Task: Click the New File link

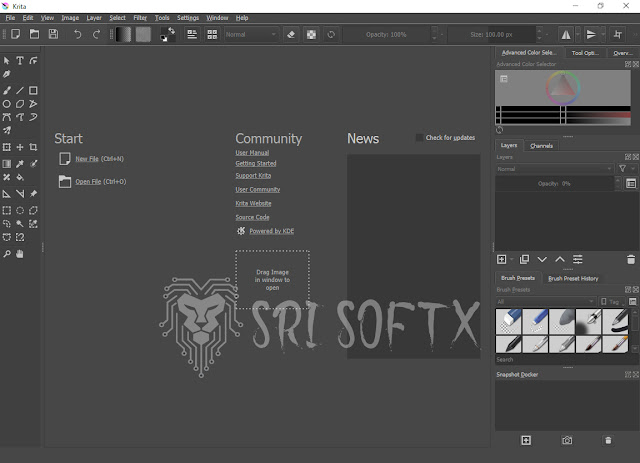Action: point(87,159)
